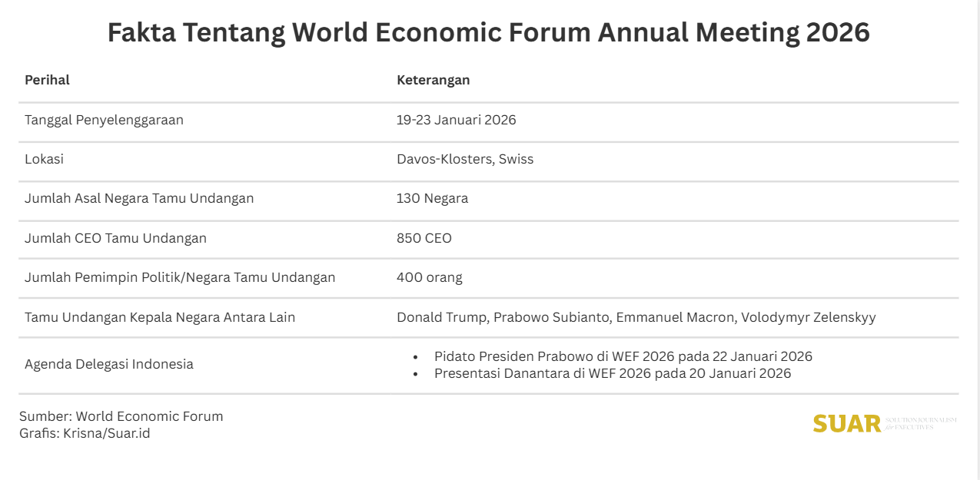Click the 850 CEO value
The height and width of the screenshot is (480, 980).
click(x=424, y=238)
